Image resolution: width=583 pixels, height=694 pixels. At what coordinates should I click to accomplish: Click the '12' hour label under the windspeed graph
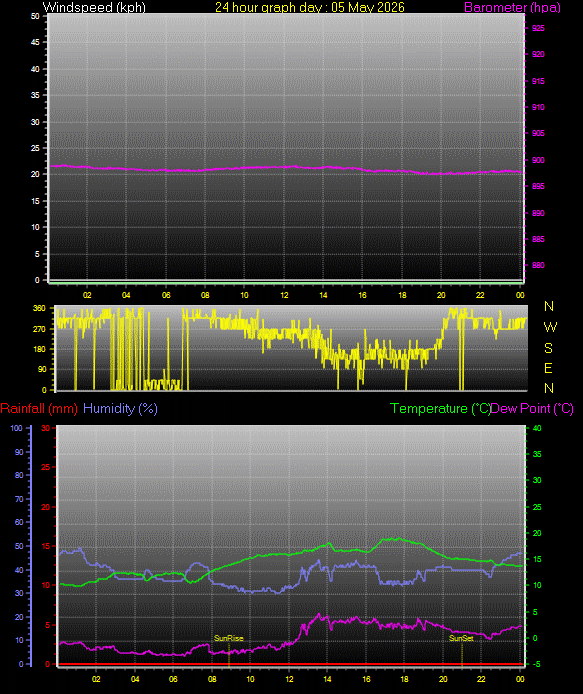pyautogui.click(x=284, y=295)
